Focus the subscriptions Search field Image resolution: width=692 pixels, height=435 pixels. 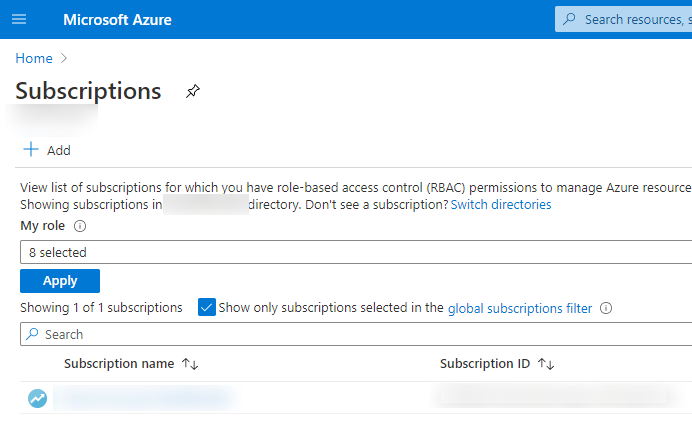(x=356, y=334)
